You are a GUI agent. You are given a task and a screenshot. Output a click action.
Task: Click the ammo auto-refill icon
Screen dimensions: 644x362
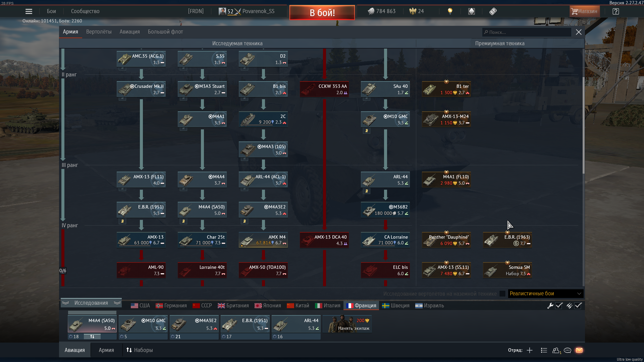click(x=569, y=306)
